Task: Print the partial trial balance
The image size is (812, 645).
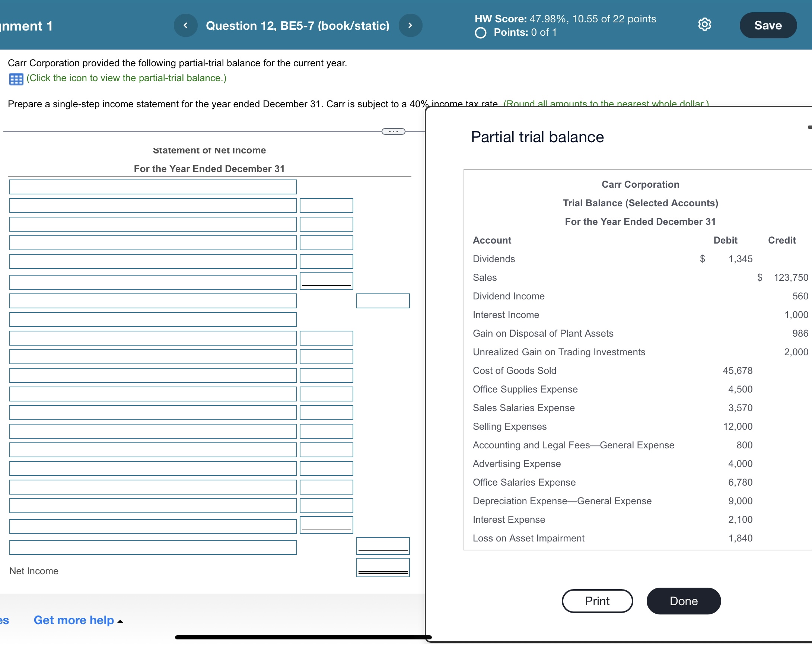Action: pos(597,601)
